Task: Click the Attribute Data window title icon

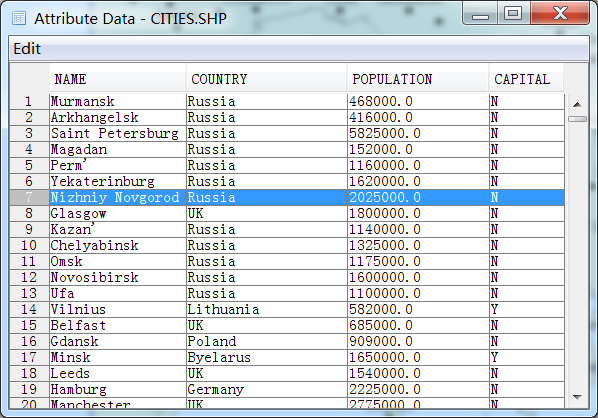Action: [19, 18]
